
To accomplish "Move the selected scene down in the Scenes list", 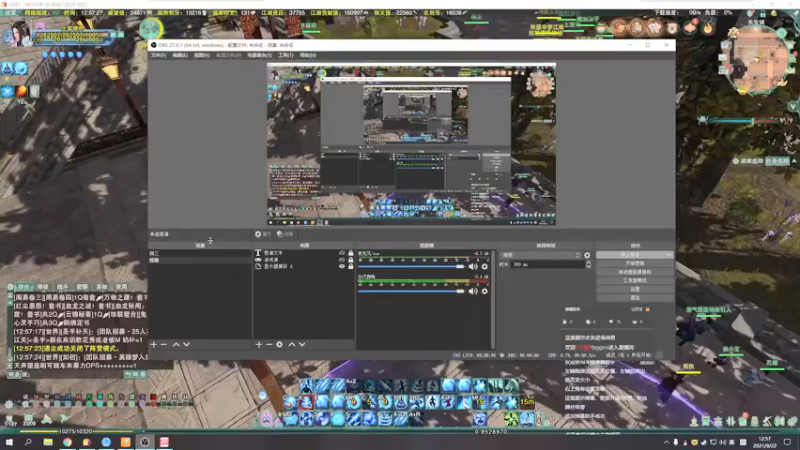I will (x=187, y=344).
